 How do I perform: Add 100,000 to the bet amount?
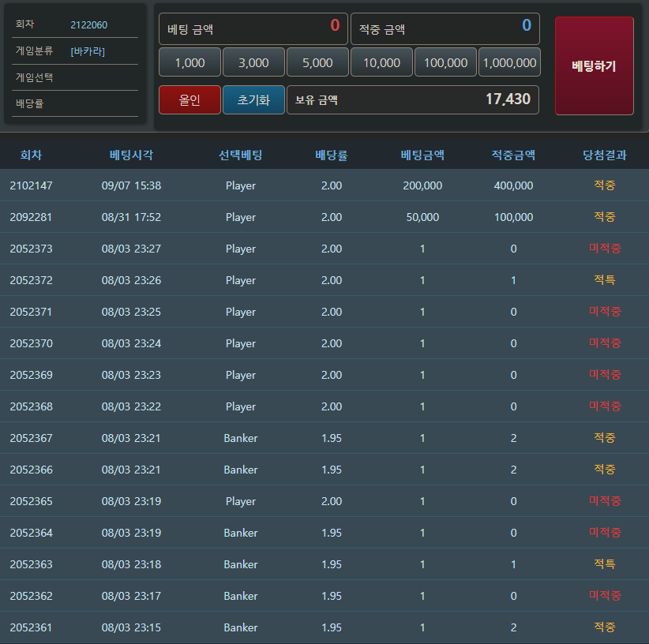tap(445, 62)
